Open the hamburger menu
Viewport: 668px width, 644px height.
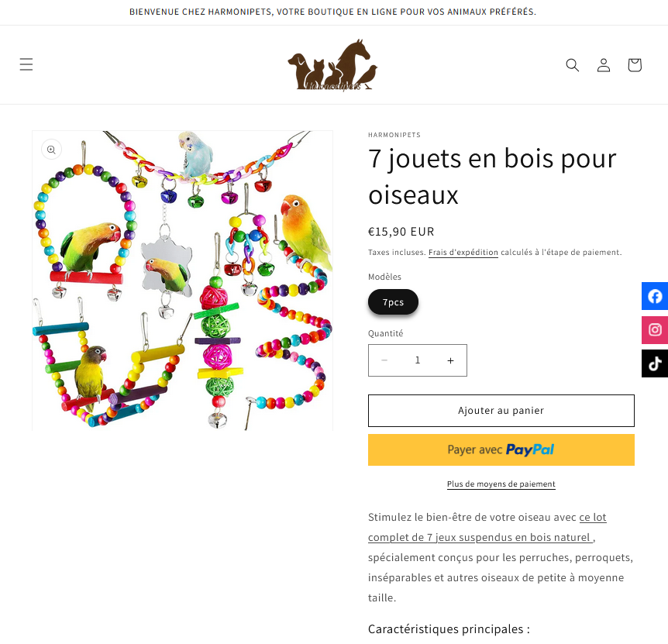[x=26, y=64]
